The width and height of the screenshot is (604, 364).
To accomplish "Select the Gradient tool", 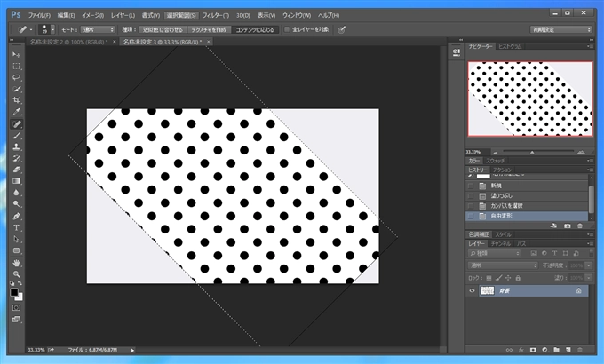I will click(x=16, y=181).
